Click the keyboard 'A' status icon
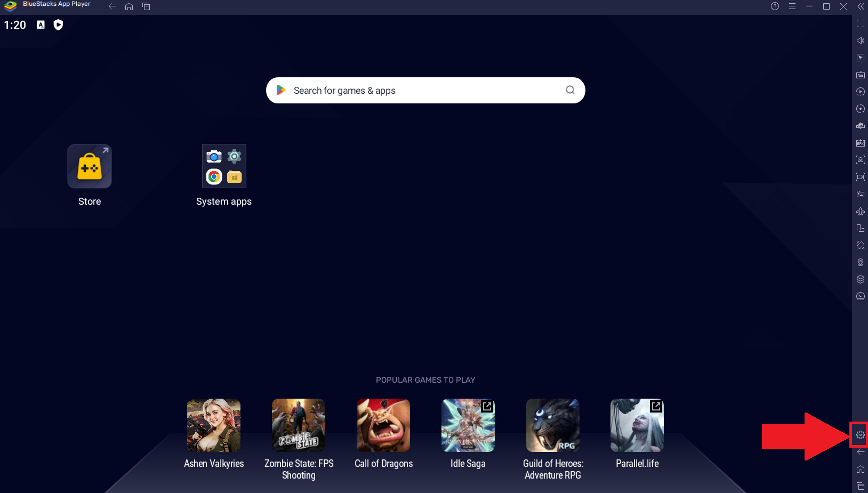This screenshot has height=493, width=868. 41,25
